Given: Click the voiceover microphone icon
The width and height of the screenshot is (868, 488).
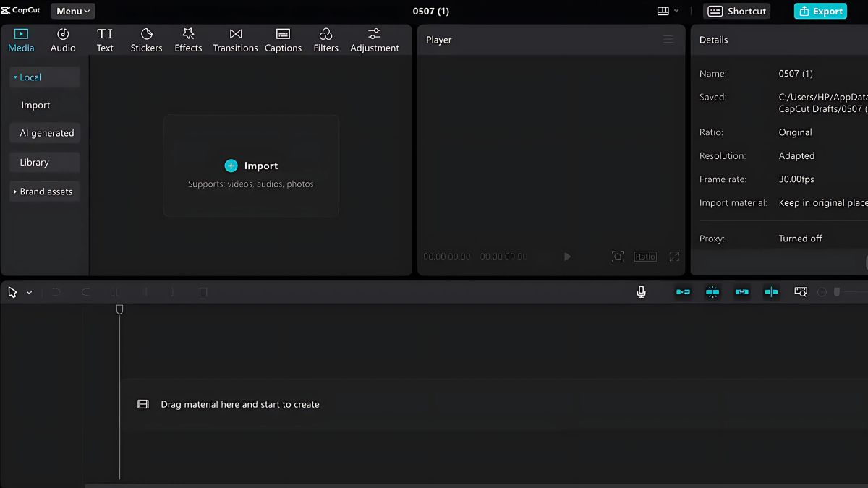Looking at the screenshot, I should pyautogui.click(x=641, y=291).
